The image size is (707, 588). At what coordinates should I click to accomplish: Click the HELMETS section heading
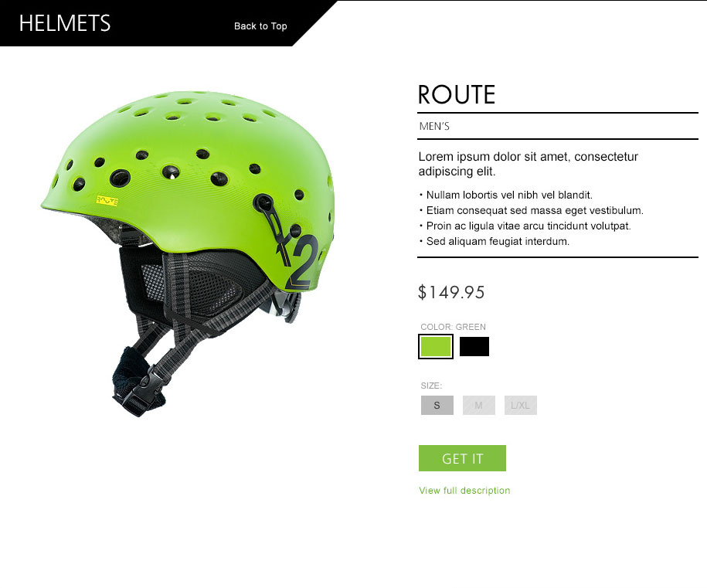click(x=64, y=23)
